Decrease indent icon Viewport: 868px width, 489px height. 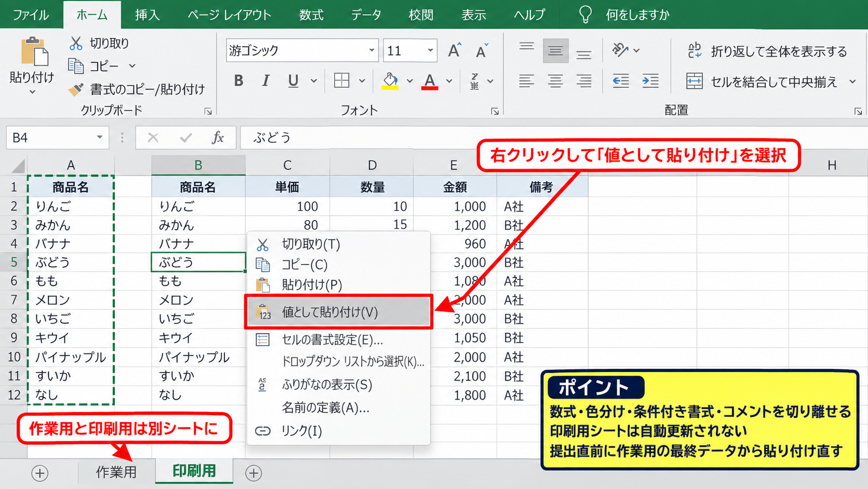(x=621, y=81)
